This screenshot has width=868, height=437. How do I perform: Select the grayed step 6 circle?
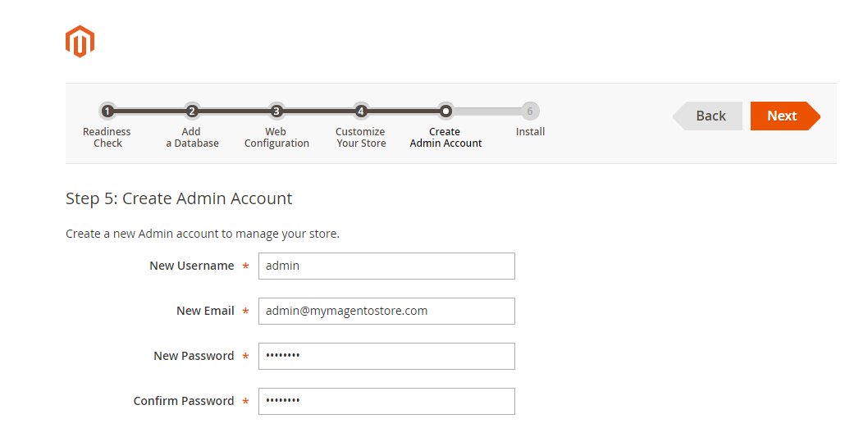pyautogui.click(x=530, y=112)
